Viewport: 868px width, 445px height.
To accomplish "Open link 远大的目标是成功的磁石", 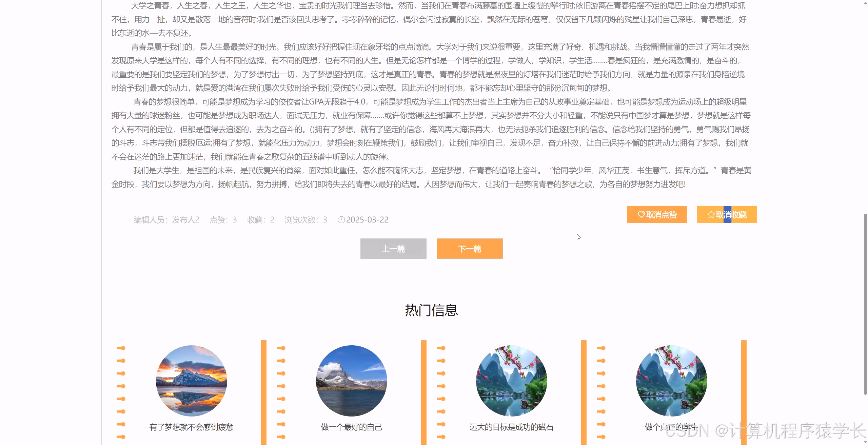I will pyautogui.click(x=512, y=427).
